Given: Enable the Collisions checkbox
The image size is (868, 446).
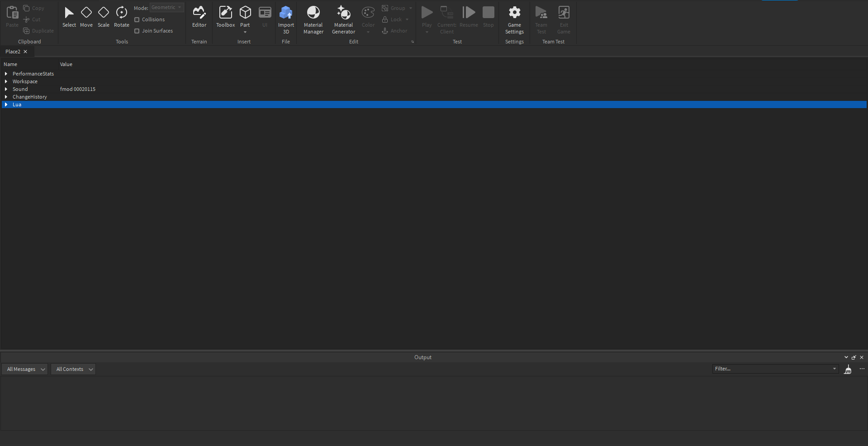Looking at the screenshot, I should point(137,19).
